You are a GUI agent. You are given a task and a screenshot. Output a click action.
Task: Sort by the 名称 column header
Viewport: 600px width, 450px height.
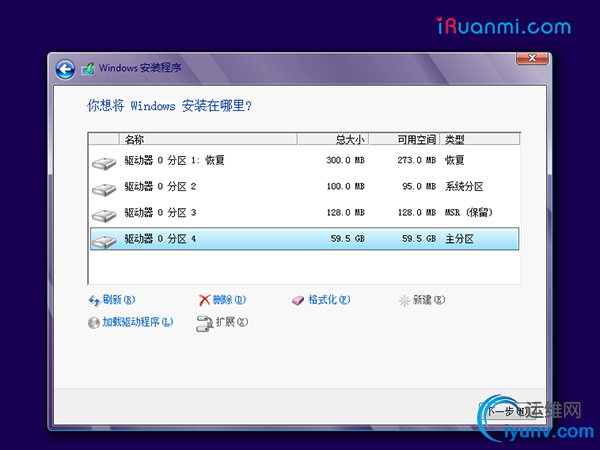point(209,139)
